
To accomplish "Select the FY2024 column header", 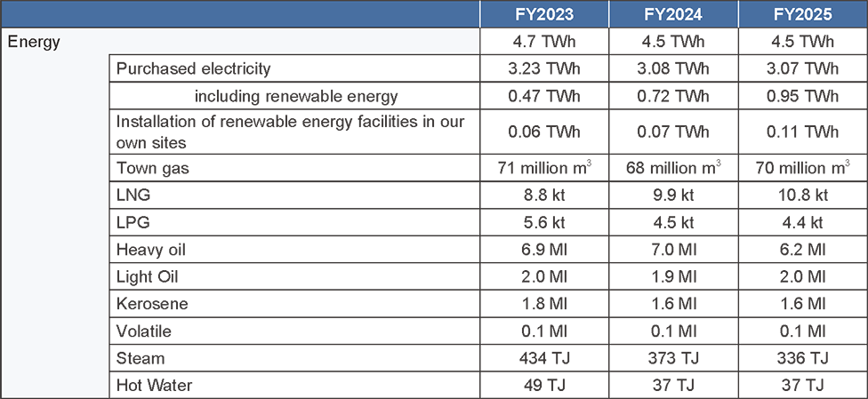I will coord(673,14).
